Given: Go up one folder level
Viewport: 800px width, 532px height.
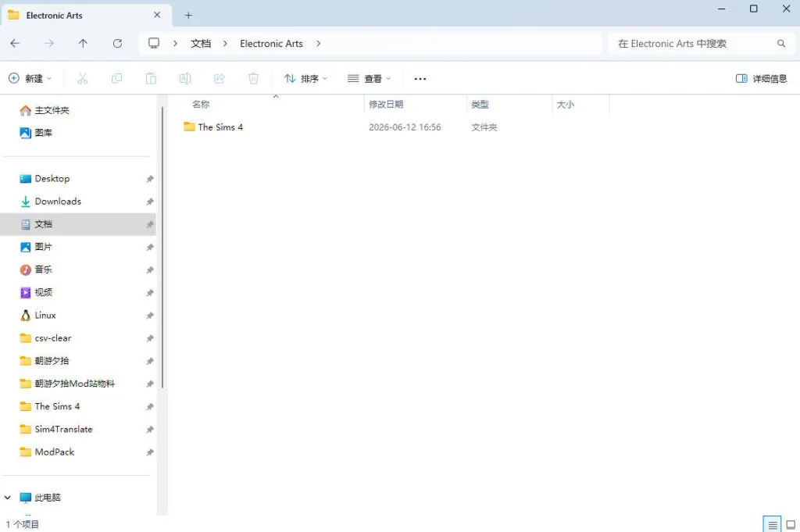Looking at the screenshot, I should [x=83, y=43].
